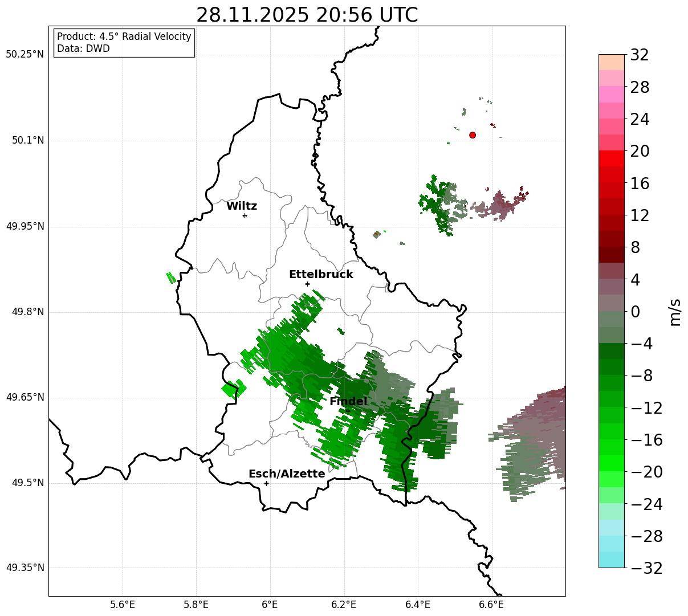The width and height of the screenshot is (688, 616).
Task: Click the 50.25°N latitude label
Action: click(25, 55)
